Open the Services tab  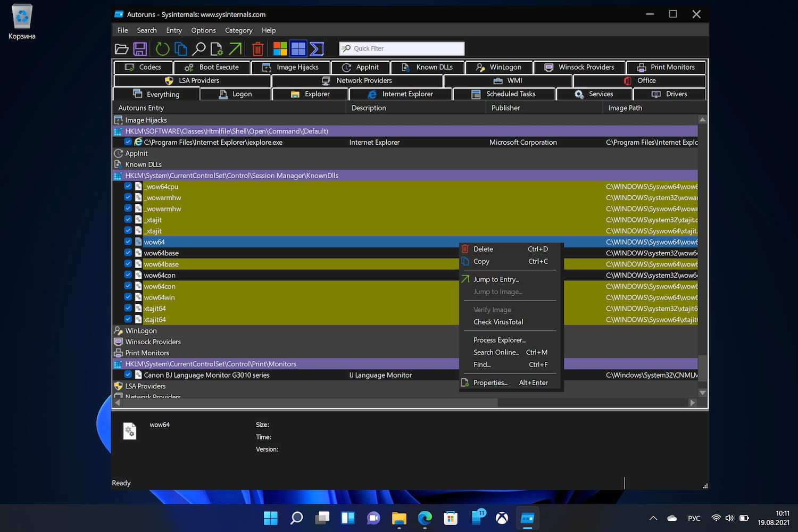pos(594,94)
